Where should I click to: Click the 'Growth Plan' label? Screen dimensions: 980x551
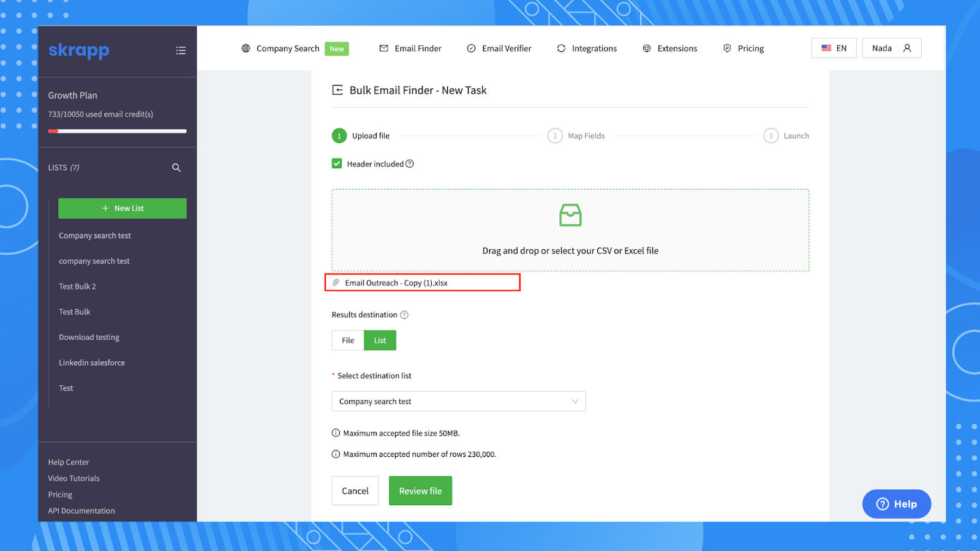tap(73, 96)
